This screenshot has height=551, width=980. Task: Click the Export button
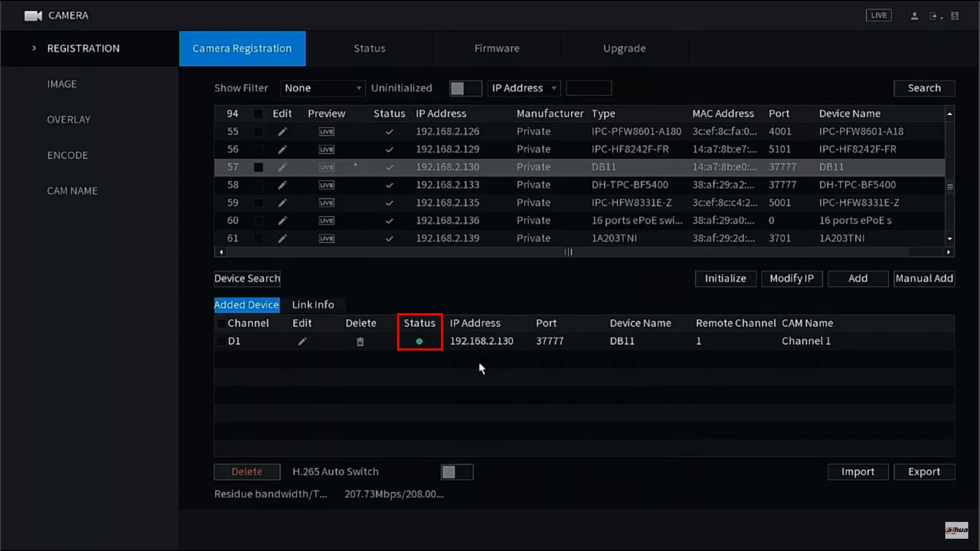[924, 471]
